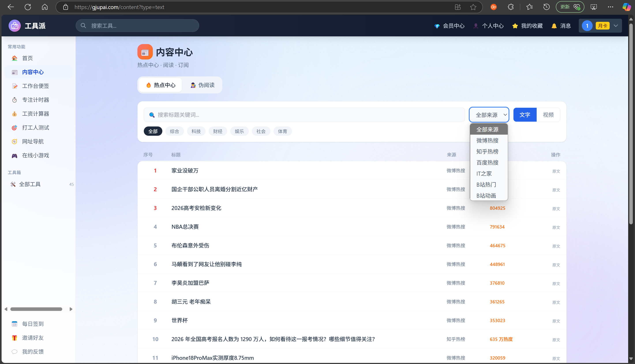Choose 百度热搜 from source dropdown
Image resolution: width=635 pixels, height=364 pixels.
pos(489,163)
